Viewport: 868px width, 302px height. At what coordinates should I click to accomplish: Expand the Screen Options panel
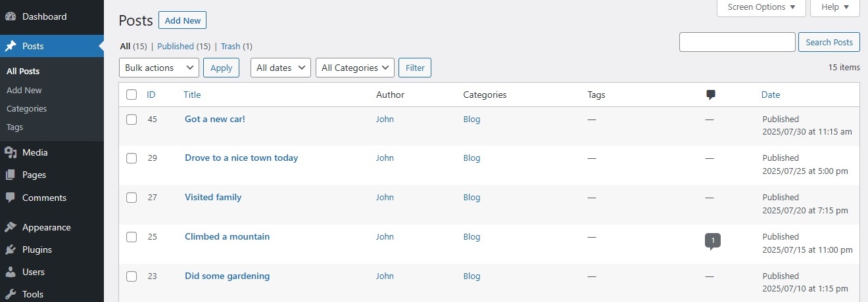[x=761, y=7]
